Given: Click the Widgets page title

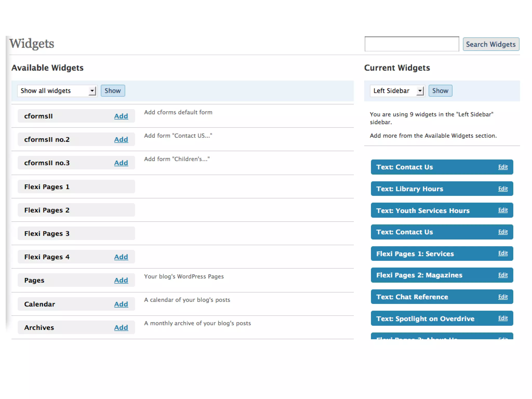Looking at the screenshot, I should click(x=32, y=44).
